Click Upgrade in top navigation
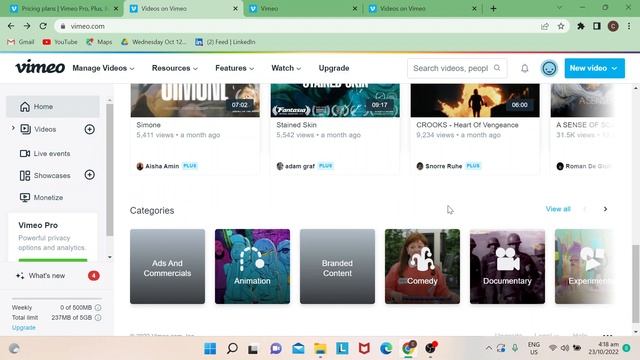Viewport: 640px width, 360px height. click(x=334, y=68)
